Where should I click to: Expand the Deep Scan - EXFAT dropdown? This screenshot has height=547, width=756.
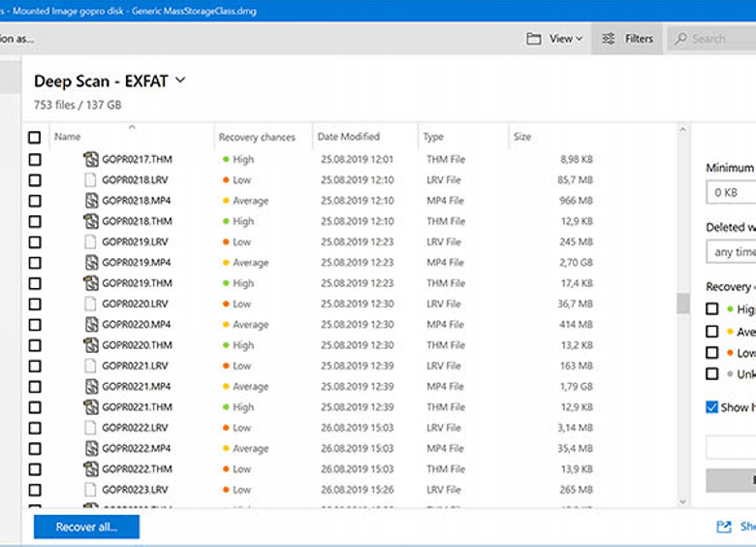pos(180,81)
